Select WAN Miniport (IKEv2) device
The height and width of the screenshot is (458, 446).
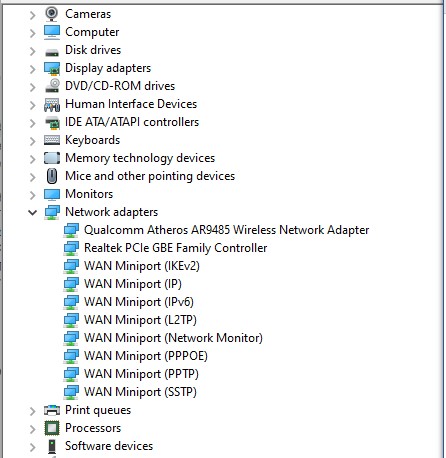click(142, 266)
